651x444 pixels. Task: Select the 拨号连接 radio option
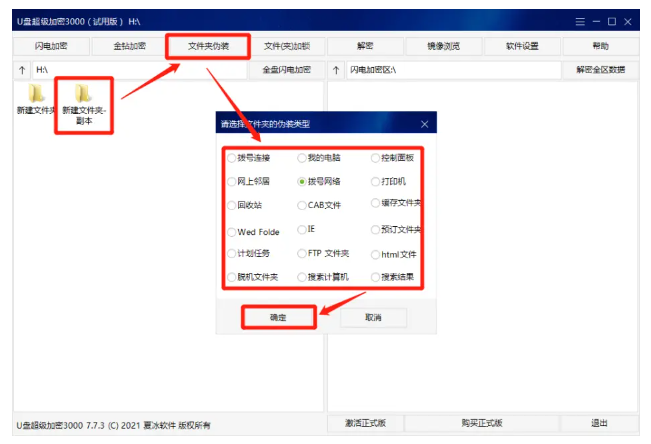tap(232, 158)
